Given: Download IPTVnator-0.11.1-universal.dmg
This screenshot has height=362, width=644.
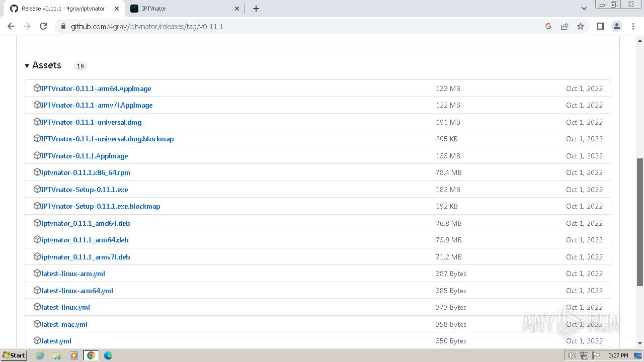Looking at the screenshot, I should tap(91, 122).
